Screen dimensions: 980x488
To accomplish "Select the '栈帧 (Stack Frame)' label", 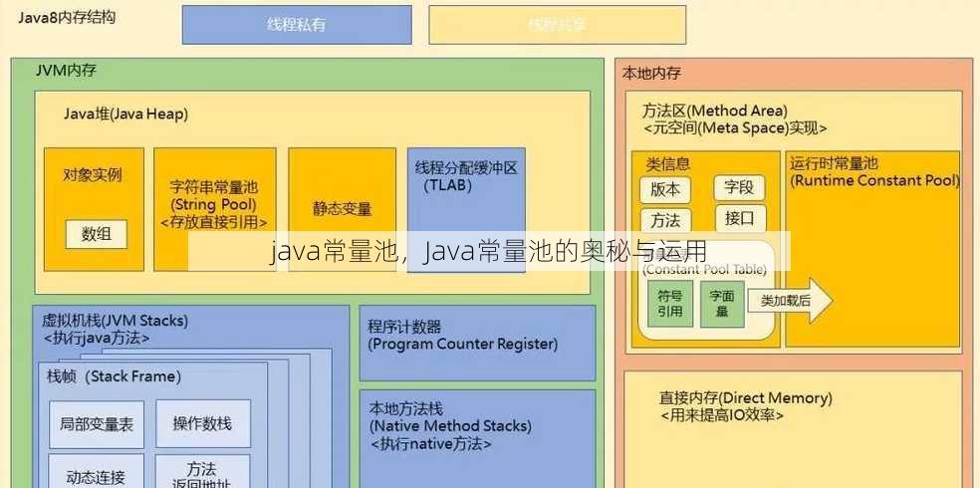I will pos(115,376).
